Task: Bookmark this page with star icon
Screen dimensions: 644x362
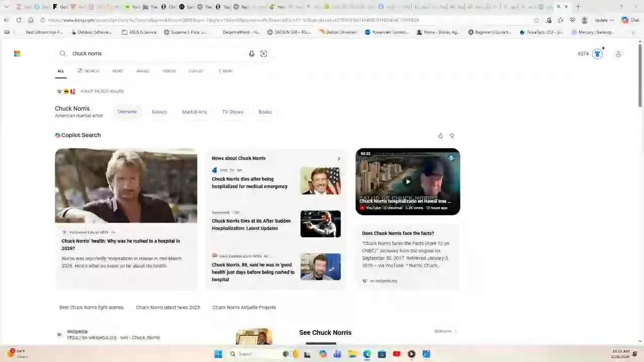Action: [x=536, y=20]
